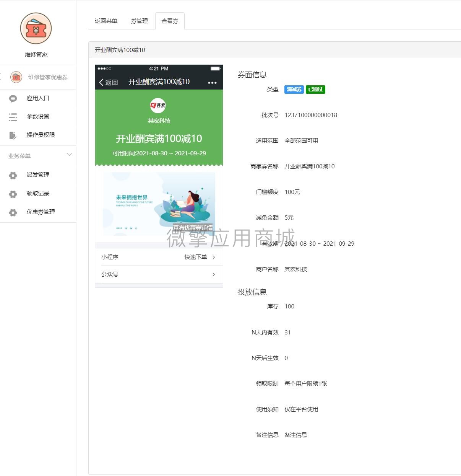Screen dimensions: 461x476
Task: Open the 小程序 row arrow
Action: point(214,257)
